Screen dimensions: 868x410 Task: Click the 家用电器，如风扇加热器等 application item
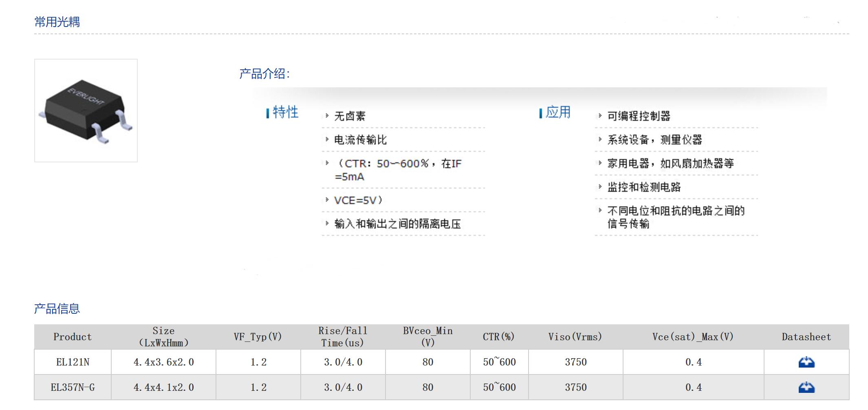coord(670,164)
